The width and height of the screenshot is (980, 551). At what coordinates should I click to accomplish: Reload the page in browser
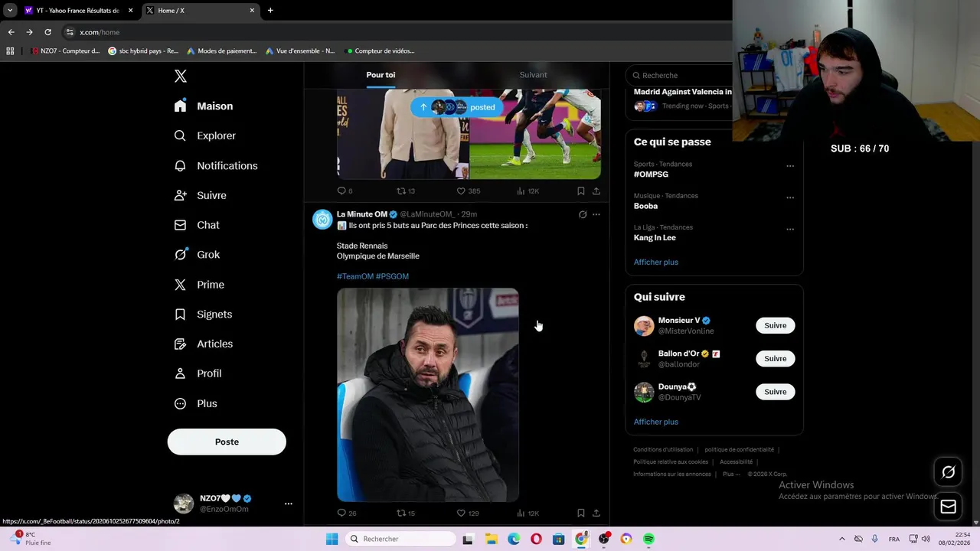(47, 32)
